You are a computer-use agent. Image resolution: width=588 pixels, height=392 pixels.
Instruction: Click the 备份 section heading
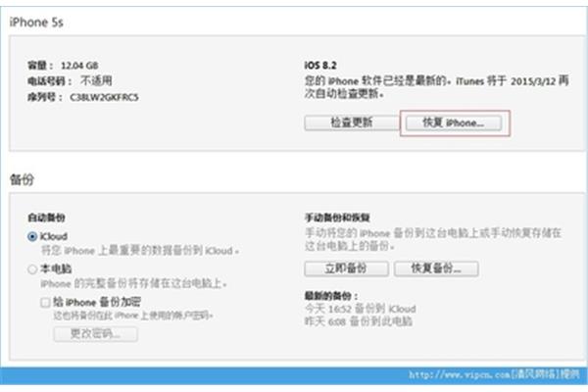(22, 179)
